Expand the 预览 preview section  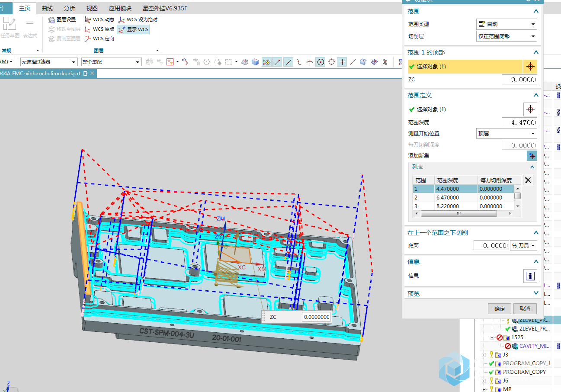pos(536,294)
